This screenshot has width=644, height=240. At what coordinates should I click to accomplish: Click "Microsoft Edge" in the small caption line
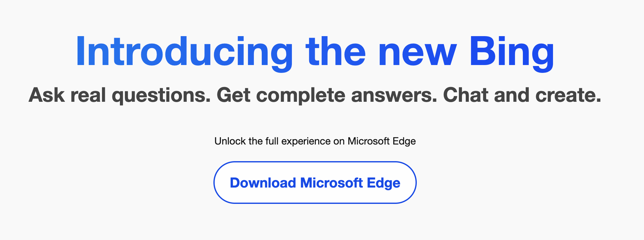click(x=381, y=141)
